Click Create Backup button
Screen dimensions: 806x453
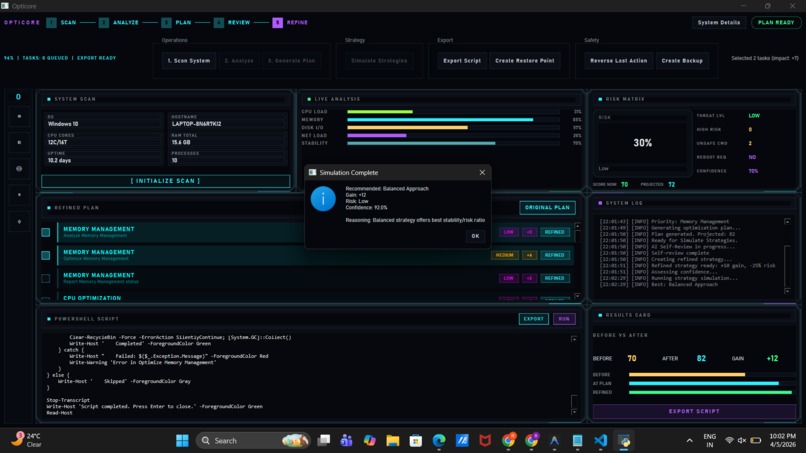[x=682, y=61]
